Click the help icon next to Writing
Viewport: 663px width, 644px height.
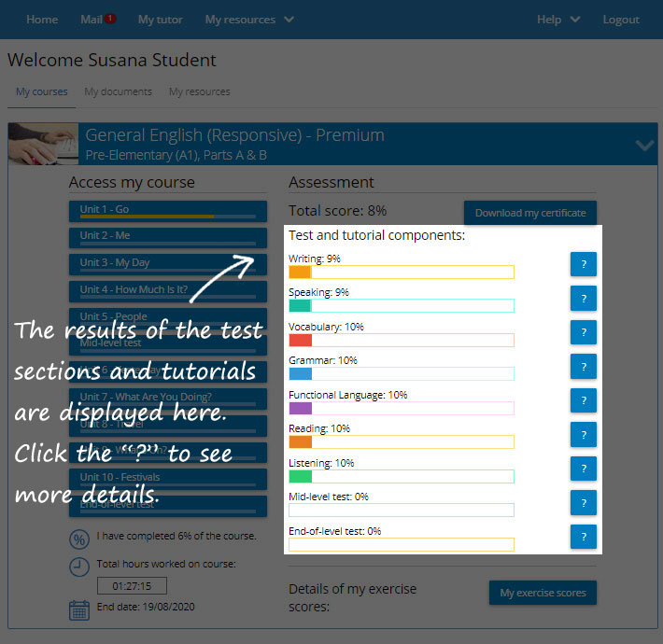[583, 264]
